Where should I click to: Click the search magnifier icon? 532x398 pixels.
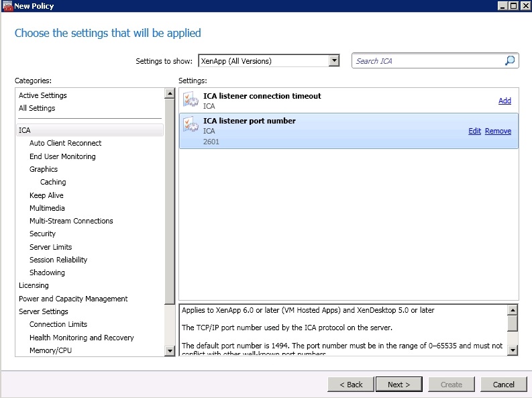click(510, 60)
